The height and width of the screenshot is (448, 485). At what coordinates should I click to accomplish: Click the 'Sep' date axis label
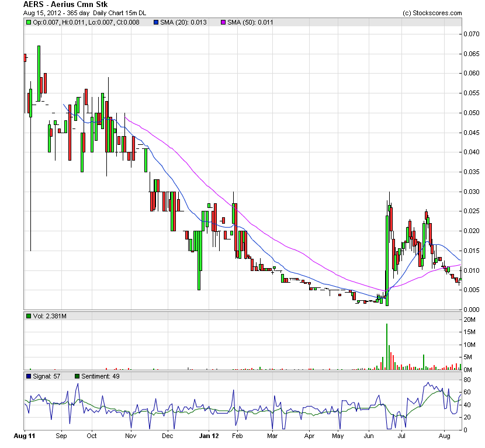(61, 436)
